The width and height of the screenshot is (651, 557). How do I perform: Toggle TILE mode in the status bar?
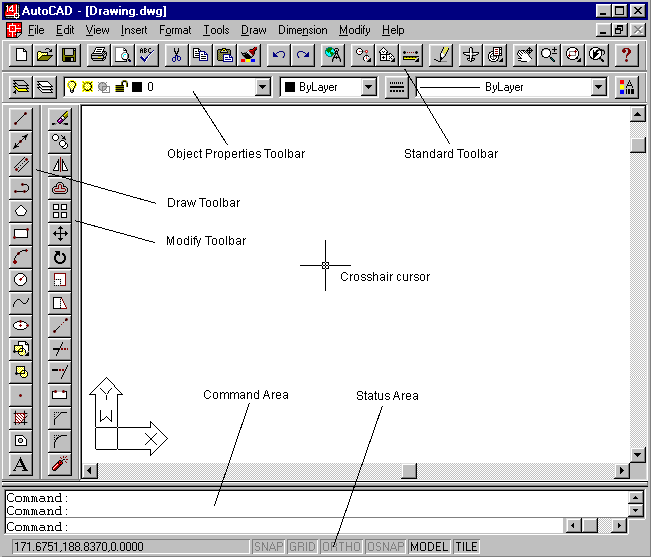[466, 547]
